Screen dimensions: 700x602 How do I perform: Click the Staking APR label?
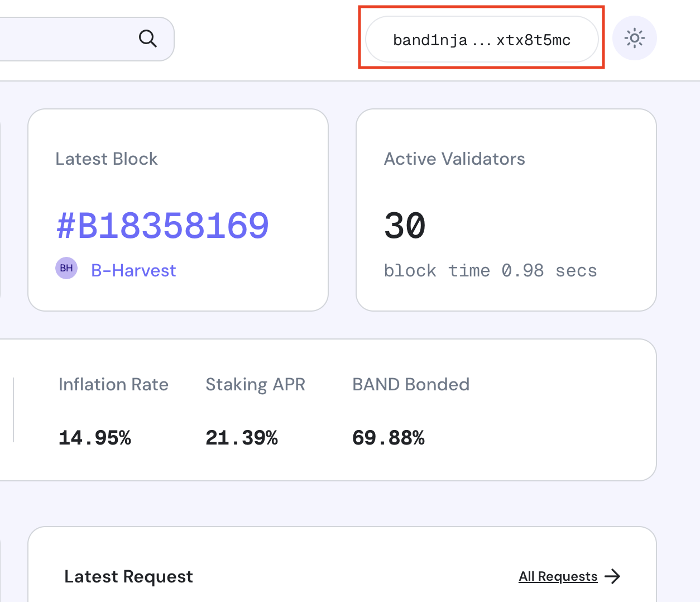coord(255,385)
